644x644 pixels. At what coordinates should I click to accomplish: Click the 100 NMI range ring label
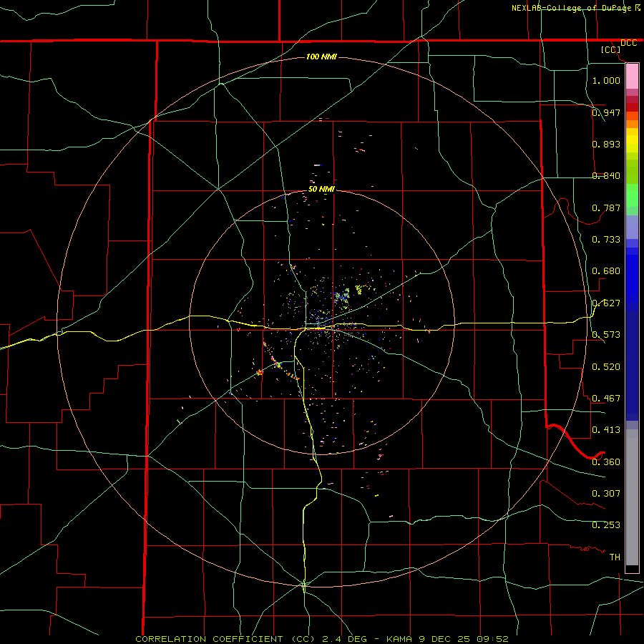(321, 57)
